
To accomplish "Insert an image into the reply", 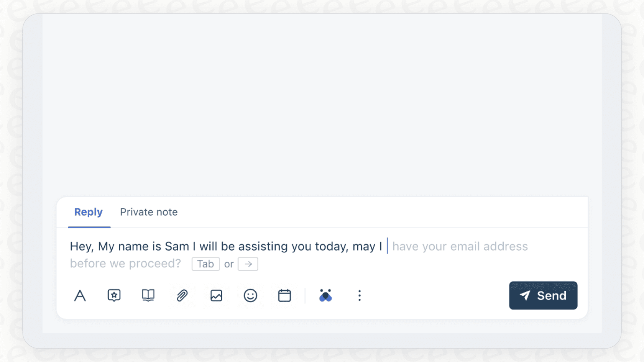I will click(x=216, y=295).
